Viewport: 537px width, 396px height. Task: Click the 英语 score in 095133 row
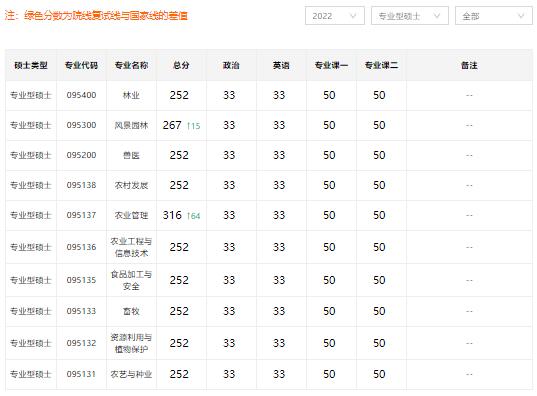click(279, 311)
